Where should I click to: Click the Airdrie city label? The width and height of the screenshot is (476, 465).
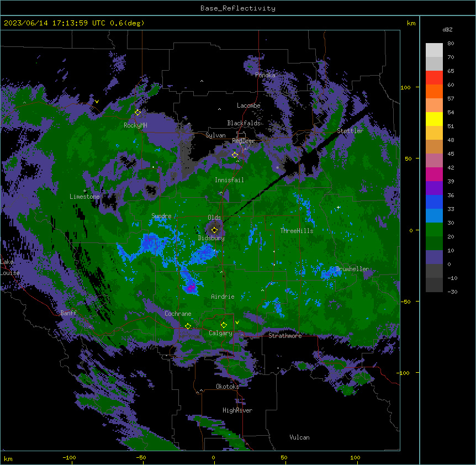click(223, 297)
